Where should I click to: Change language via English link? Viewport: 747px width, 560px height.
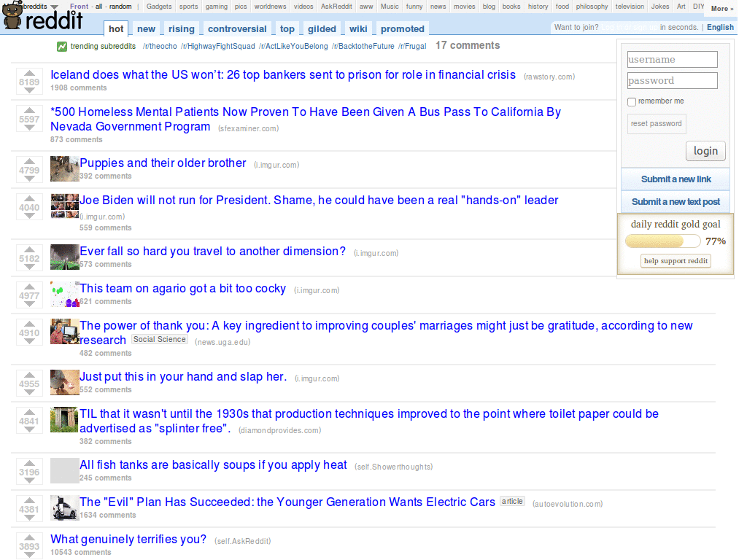(720, 27)
